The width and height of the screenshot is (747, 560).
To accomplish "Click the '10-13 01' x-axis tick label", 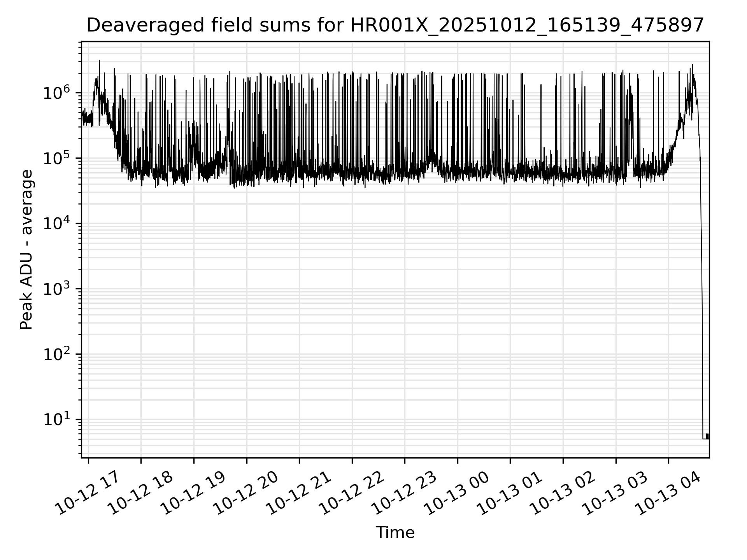I will tap(509, 492).
